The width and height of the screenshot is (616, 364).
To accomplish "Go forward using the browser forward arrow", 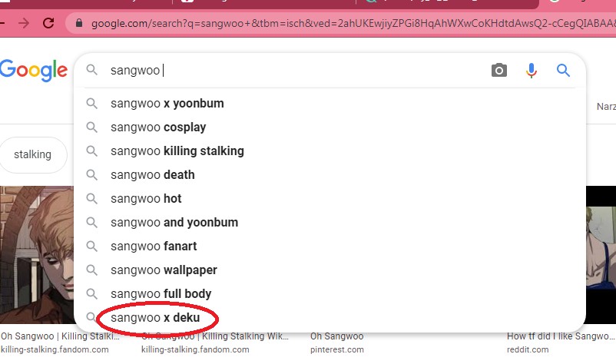I will (23, 23).
